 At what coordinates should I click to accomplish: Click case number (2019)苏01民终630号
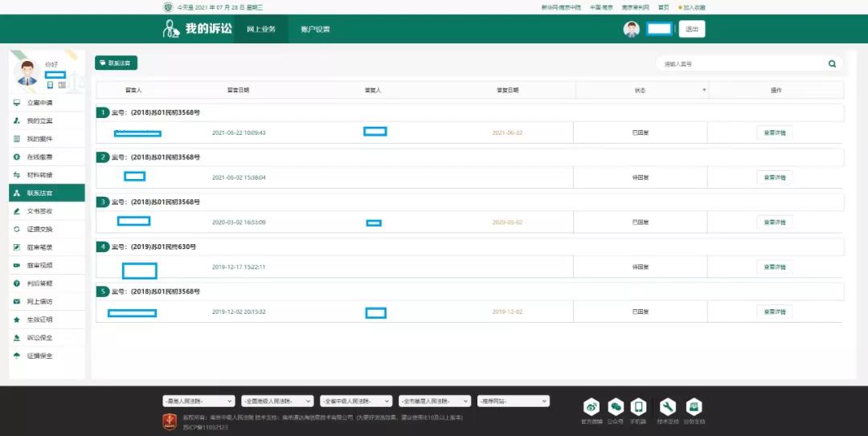point(163,247)
